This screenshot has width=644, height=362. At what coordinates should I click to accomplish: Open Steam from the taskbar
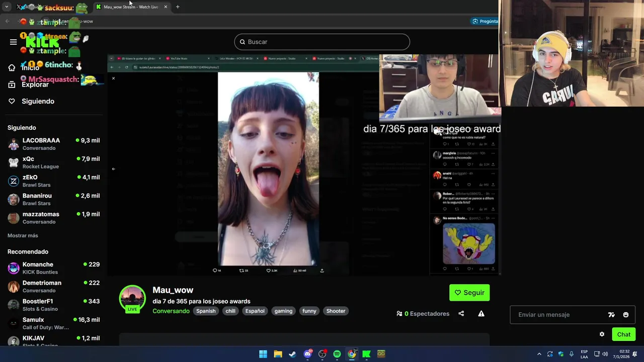[x=292, y=354]
